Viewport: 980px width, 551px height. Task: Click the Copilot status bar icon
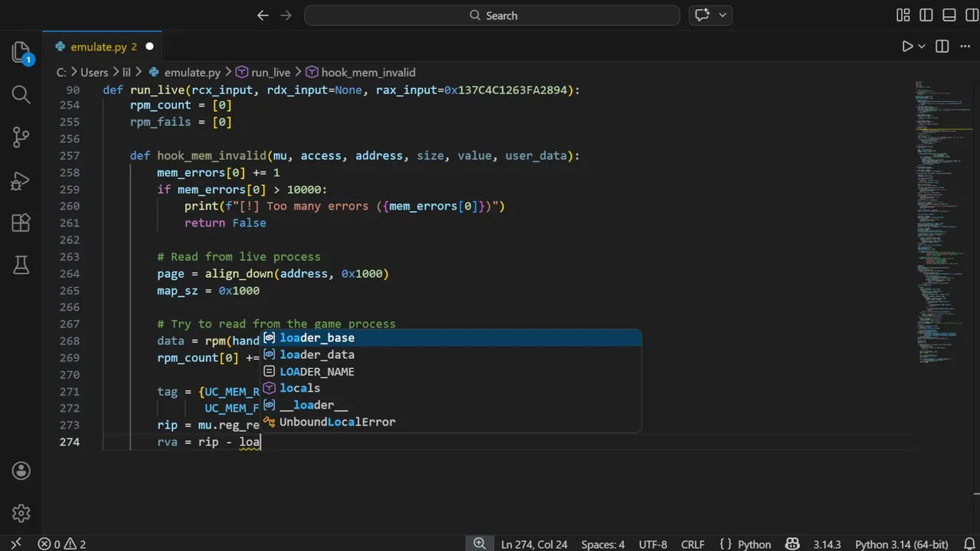tap(792, 544)
